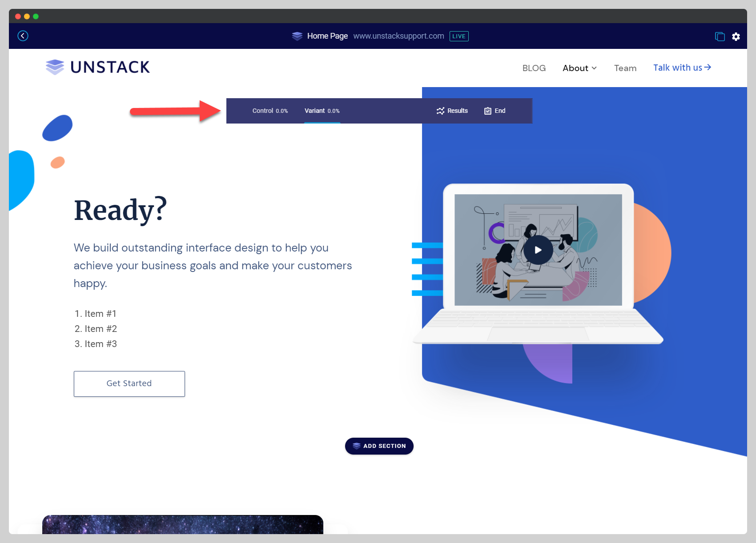Viewport: 756px width, 543px height.
Task: Click the LIVE status badge
Action: pos(459,36)
